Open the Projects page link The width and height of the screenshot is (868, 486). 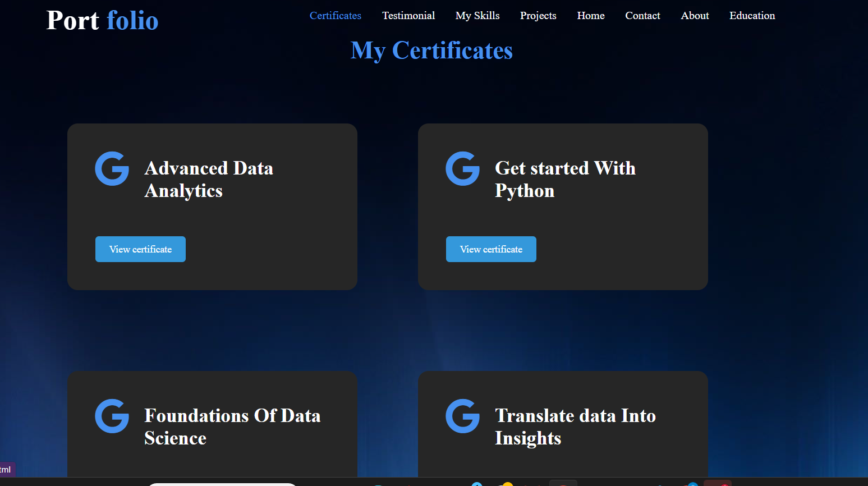pos(538,16)
